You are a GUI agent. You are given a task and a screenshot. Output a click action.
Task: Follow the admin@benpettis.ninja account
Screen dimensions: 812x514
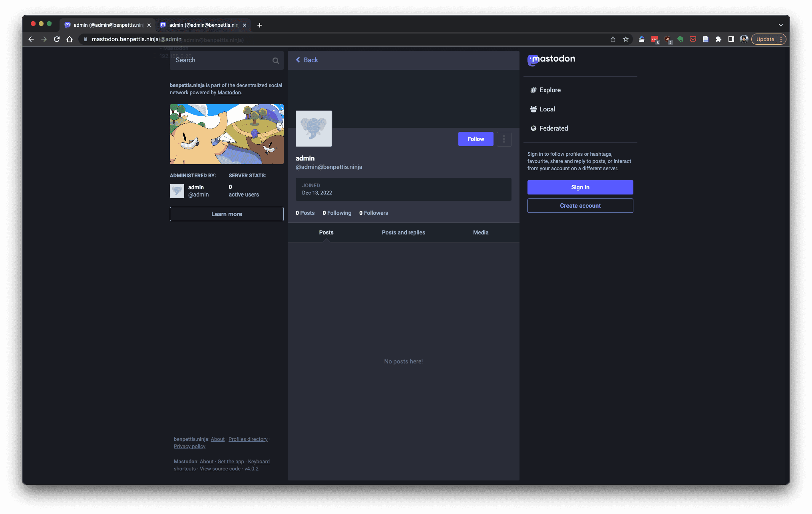476,139
